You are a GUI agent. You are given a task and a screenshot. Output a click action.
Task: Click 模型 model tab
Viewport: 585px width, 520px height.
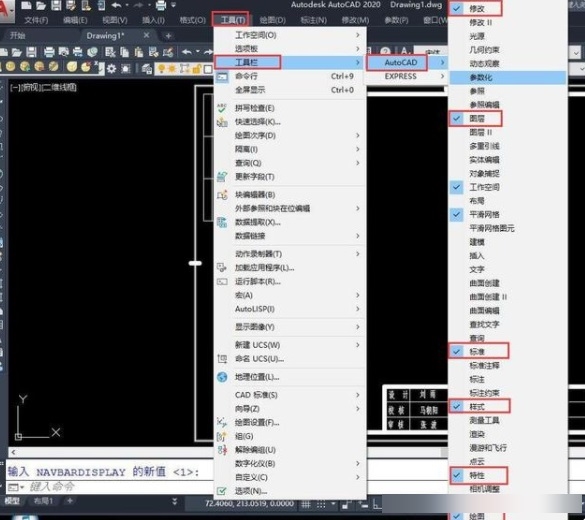tap(12, 501)
